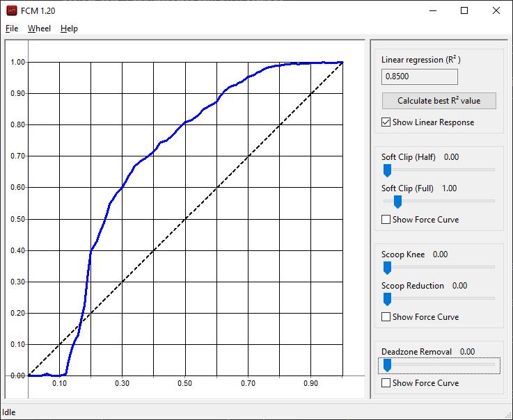The width and height of the screenshot is (513, 420).
Task: Open the File menu
Action: coord(12,29)
